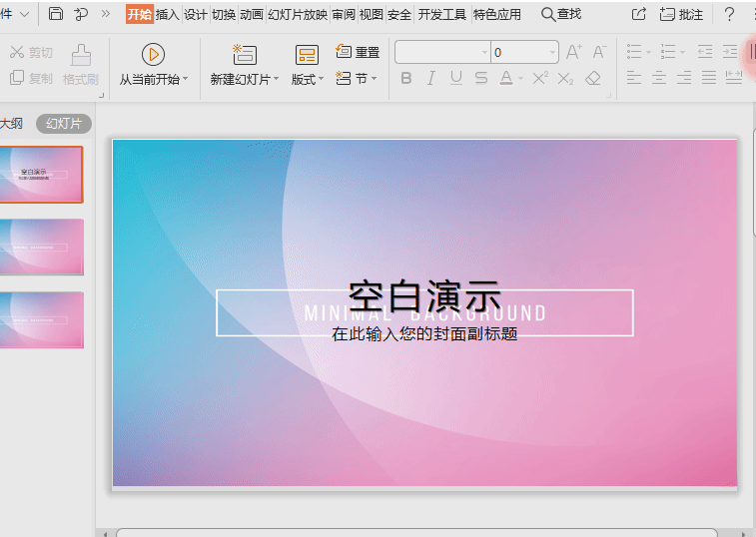Open the font size dropdown showing 0
756x537 pixels.
coord(553,52)
